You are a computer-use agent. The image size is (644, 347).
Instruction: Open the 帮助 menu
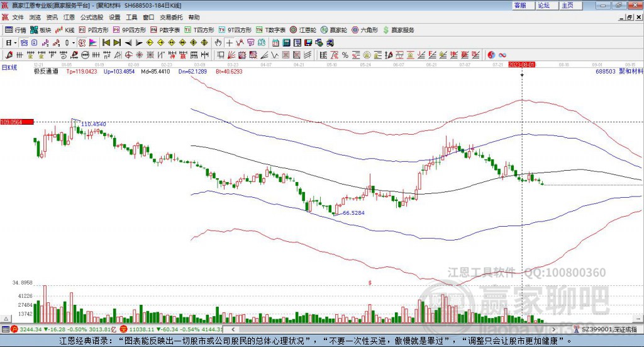pyautogui.click(x=194, y=17)
